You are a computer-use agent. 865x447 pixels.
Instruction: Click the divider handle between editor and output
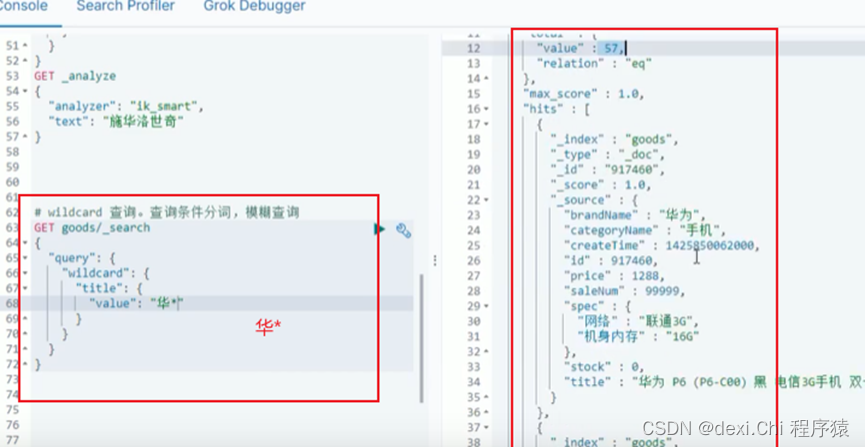tap(435, 260)
